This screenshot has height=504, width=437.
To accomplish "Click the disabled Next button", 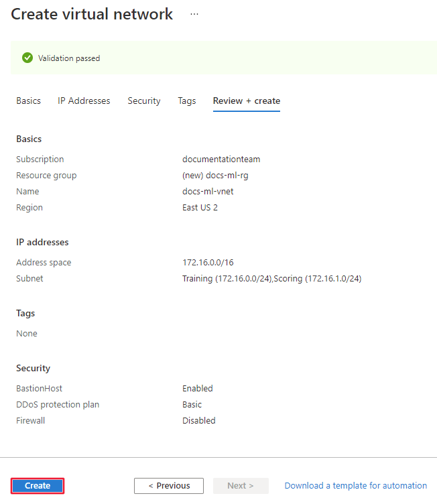I will point(241,486).
